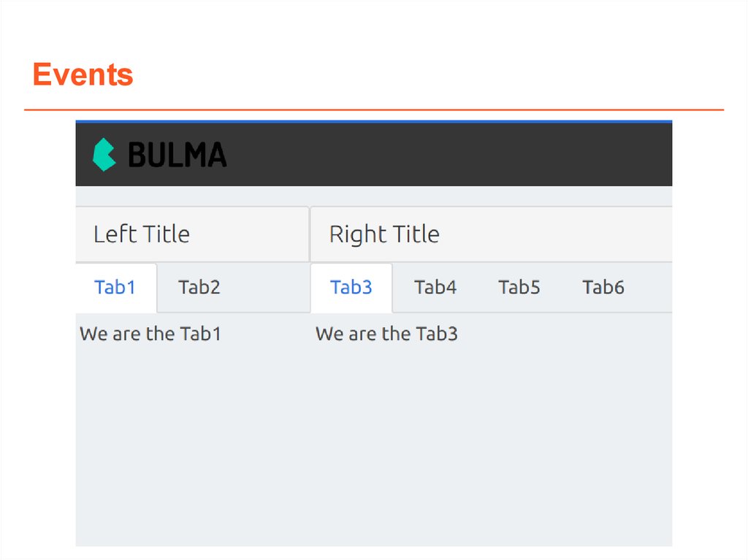Click the Right Title panel header
The height and width of the screenshot is (560, 748).
point(384,234)
